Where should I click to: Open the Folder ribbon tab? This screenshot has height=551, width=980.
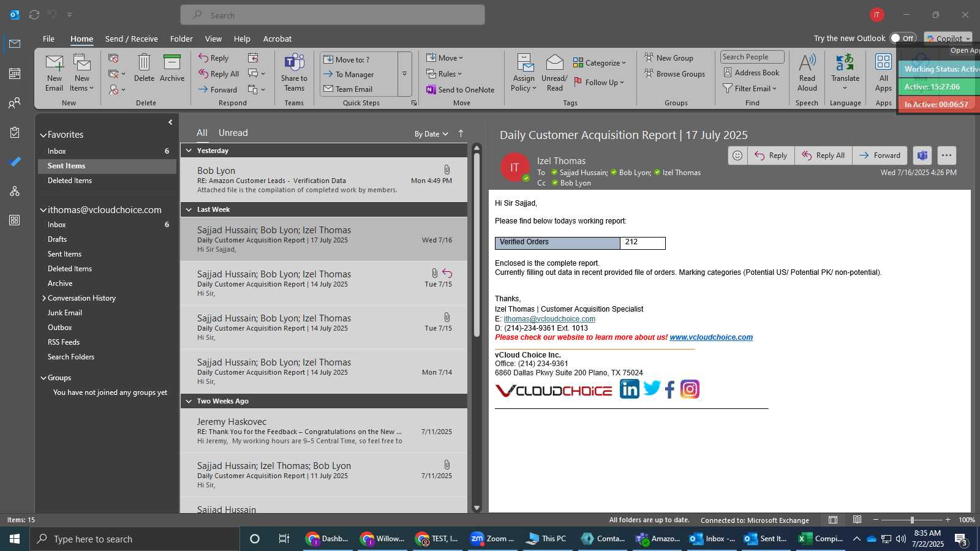coord(181,39)
